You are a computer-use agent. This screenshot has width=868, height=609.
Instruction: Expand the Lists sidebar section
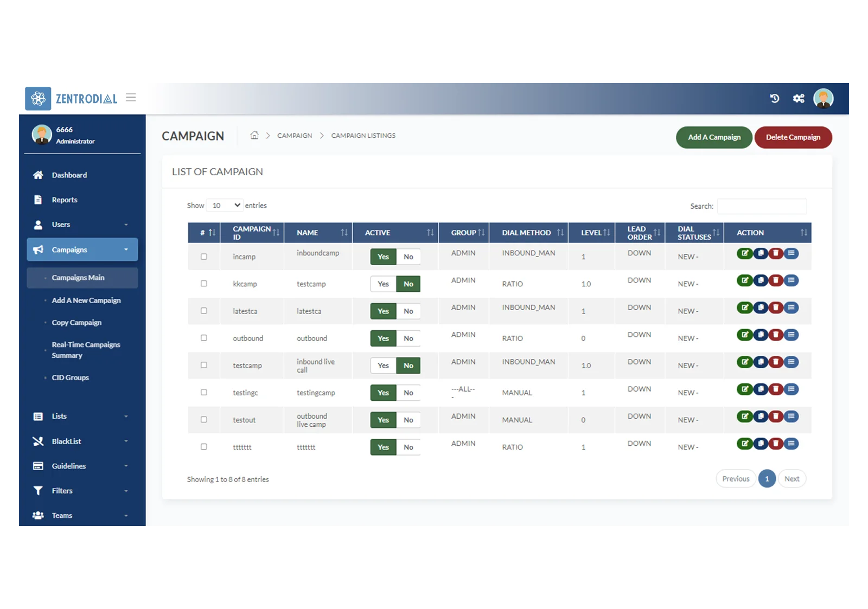click(x=82, y=416)
